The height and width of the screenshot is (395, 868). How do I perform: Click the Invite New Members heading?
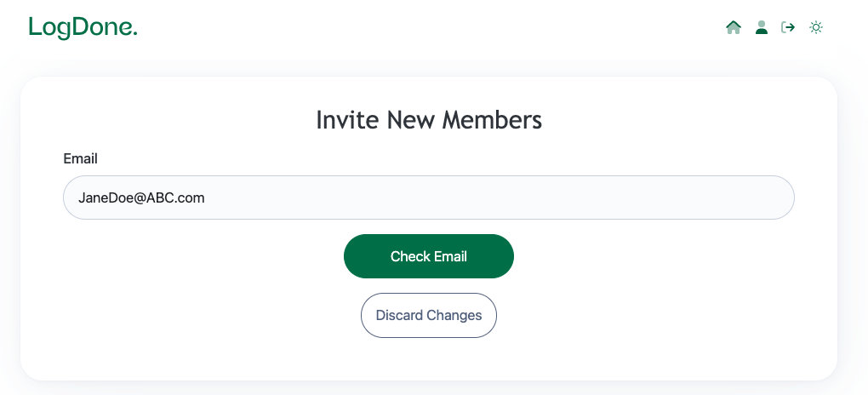pos(428,120)
